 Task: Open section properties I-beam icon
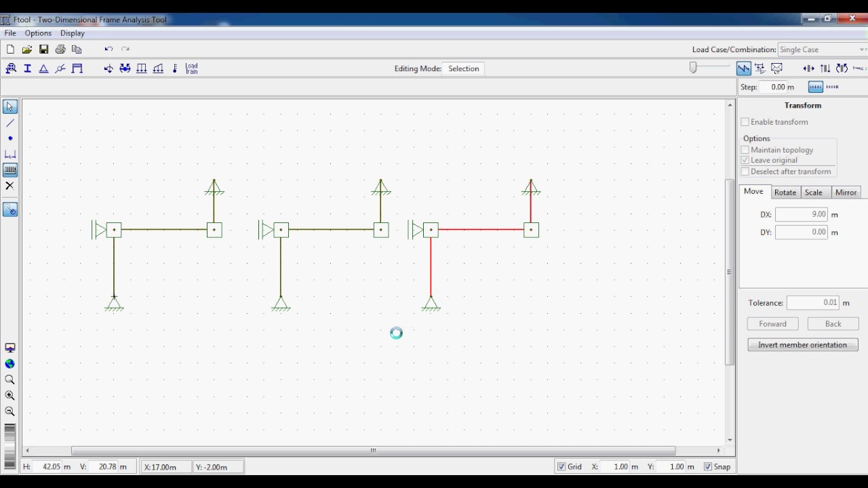[x=28, y=68]
